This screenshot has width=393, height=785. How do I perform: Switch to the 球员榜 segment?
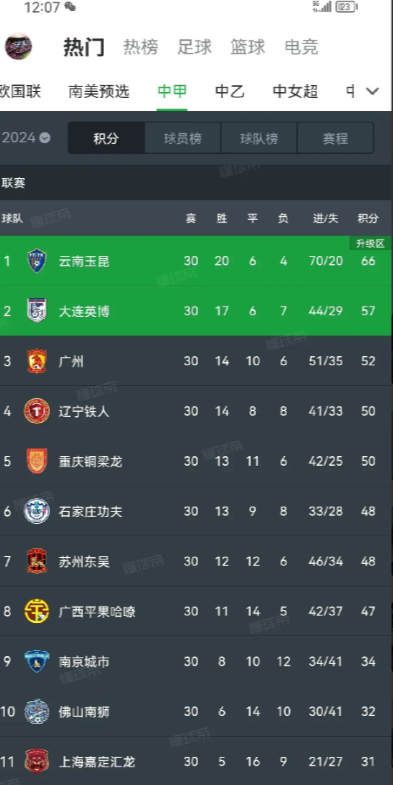pos(183,138)
